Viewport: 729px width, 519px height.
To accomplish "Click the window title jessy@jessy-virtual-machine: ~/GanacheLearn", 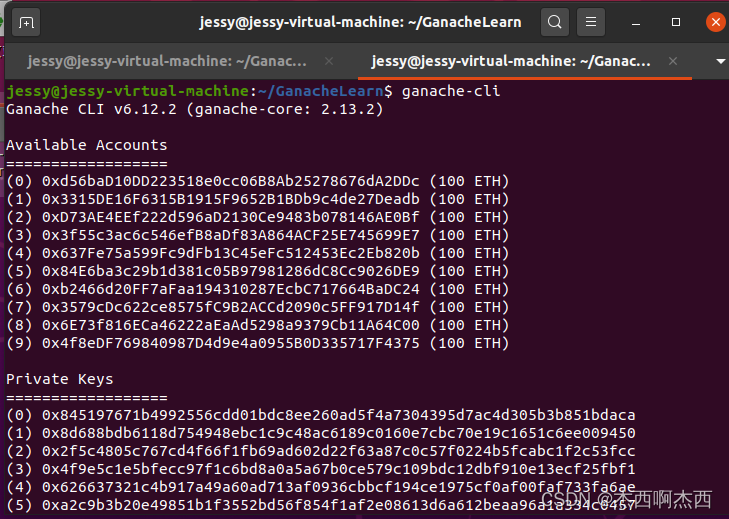I will click(360, 22).
